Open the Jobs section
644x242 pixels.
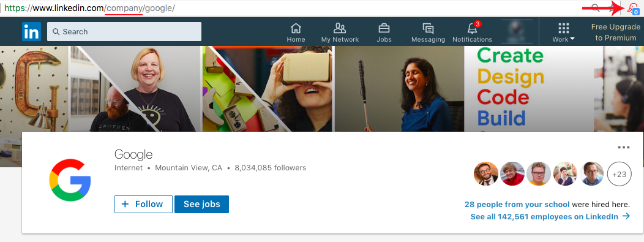[384, 33]
